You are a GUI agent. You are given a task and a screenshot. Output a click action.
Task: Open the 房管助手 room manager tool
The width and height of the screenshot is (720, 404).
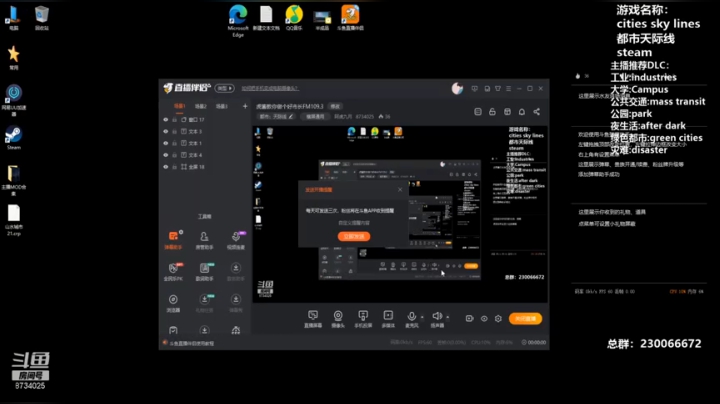204,240
